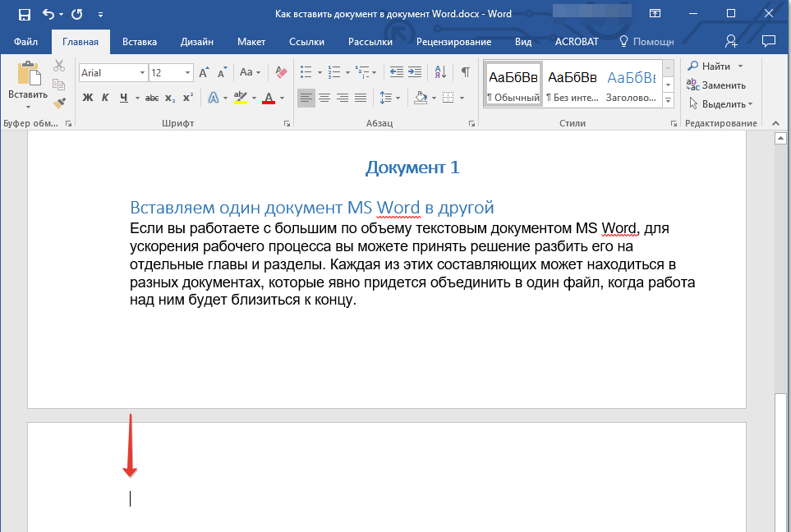Click the Format Painter brush icon
This screenshot has width=791, height=532.
(x=59, y=103)
